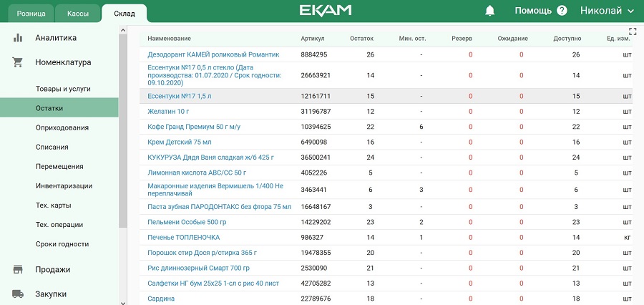Click the кг unit in Печенье row
Screen dimensions: 644x305
pyautogui.click(x=627, y=237)
